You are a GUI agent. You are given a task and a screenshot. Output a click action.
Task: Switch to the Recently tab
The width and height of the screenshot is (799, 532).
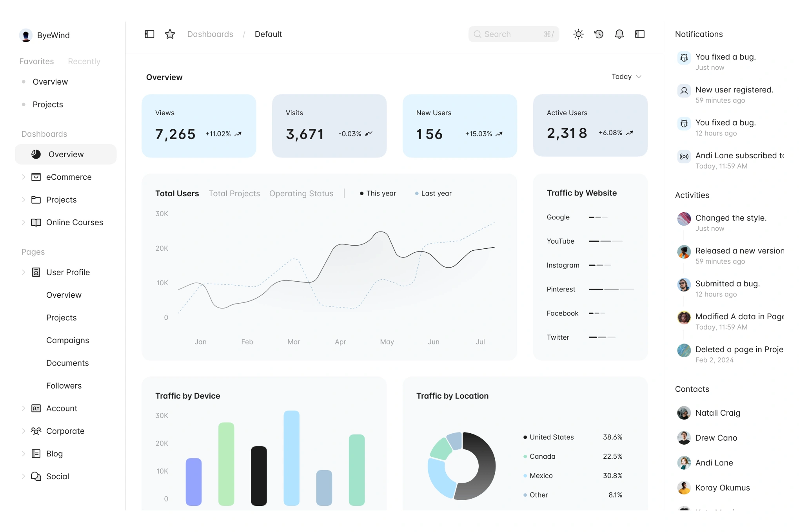point(84,62)
